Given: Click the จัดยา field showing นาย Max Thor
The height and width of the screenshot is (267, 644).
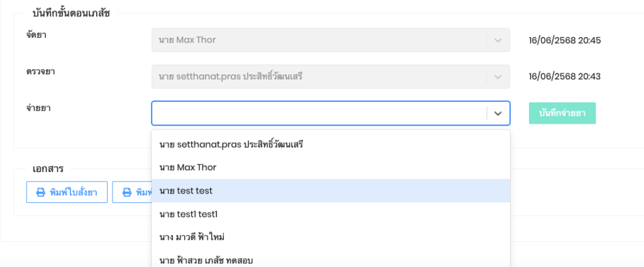Looking at the screenshot, I should (319, 40).
